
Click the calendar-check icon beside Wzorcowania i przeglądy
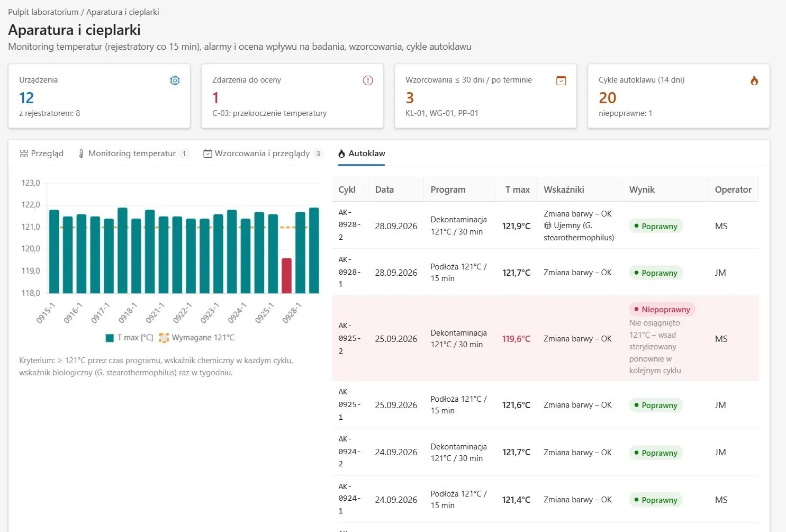click(x=207, y=154)
